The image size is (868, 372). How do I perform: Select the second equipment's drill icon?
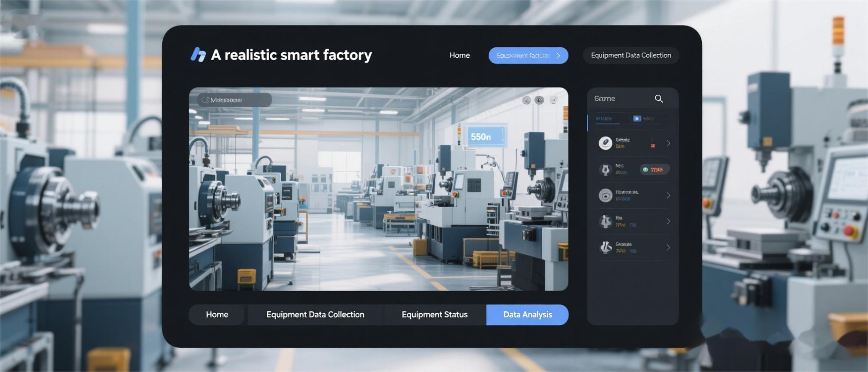(x=605, y=169)
